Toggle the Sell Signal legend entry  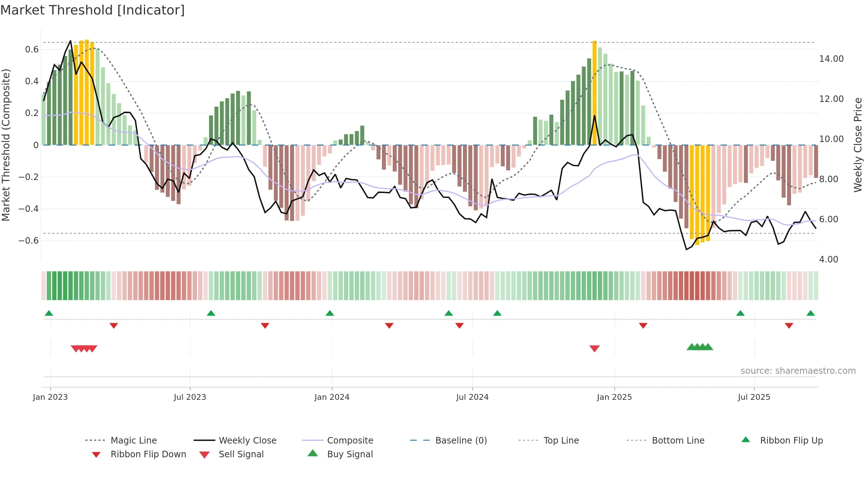231,454
